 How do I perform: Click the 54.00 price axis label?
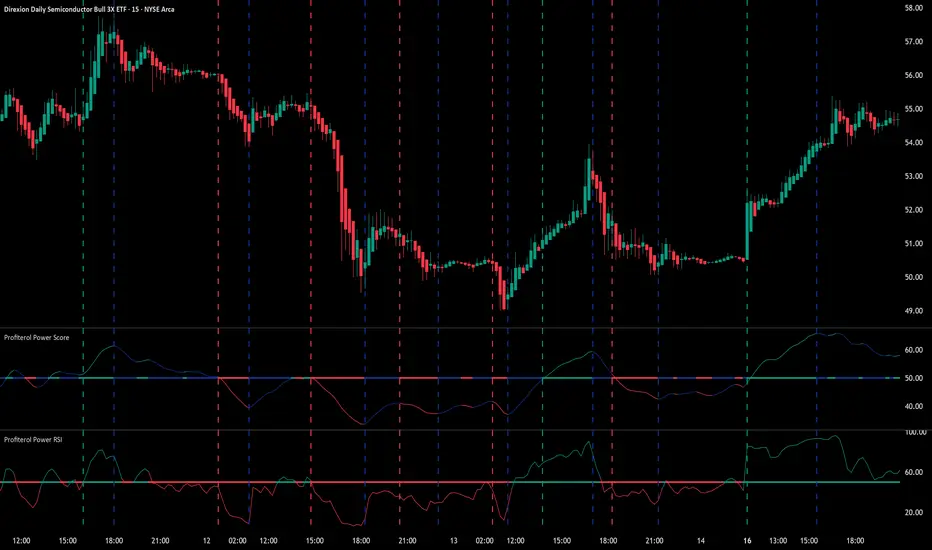[x=913, y=143]
